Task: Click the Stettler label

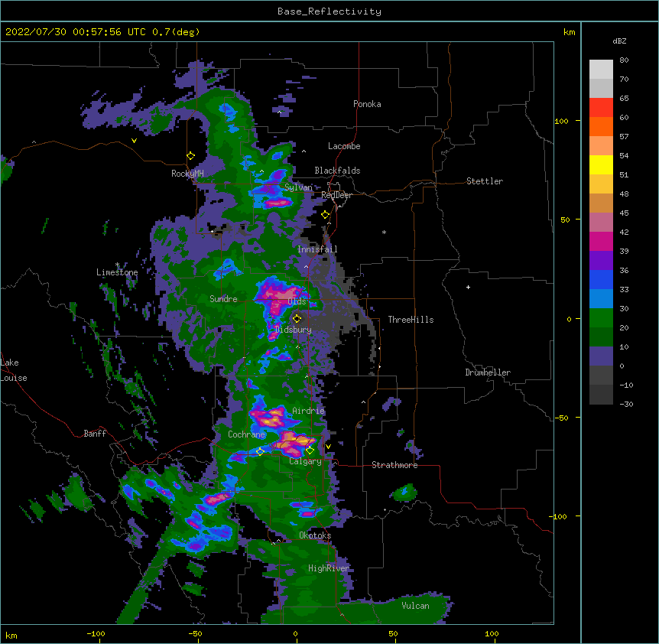Action: point(485,181)
